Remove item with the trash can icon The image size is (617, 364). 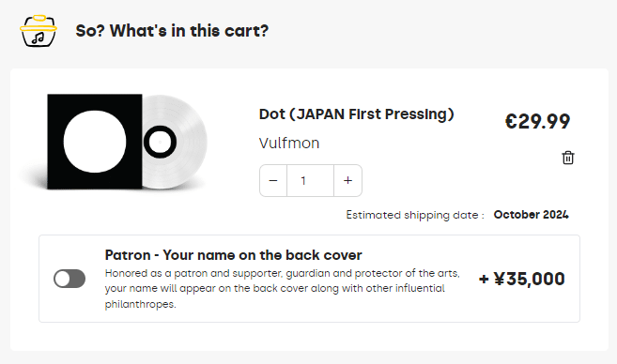568,158
